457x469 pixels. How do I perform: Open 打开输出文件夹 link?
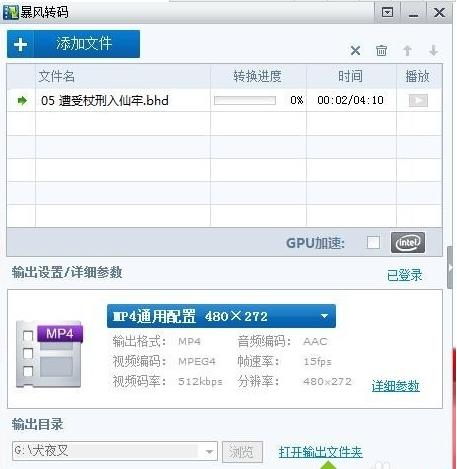click(320, 452)
